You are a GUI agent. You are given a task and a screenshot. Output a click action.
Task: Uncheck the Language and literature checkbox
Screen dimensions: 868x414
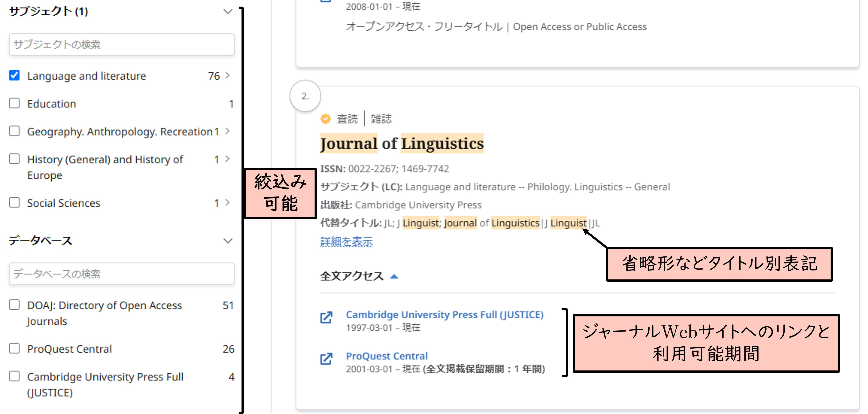tap(14, 75)
